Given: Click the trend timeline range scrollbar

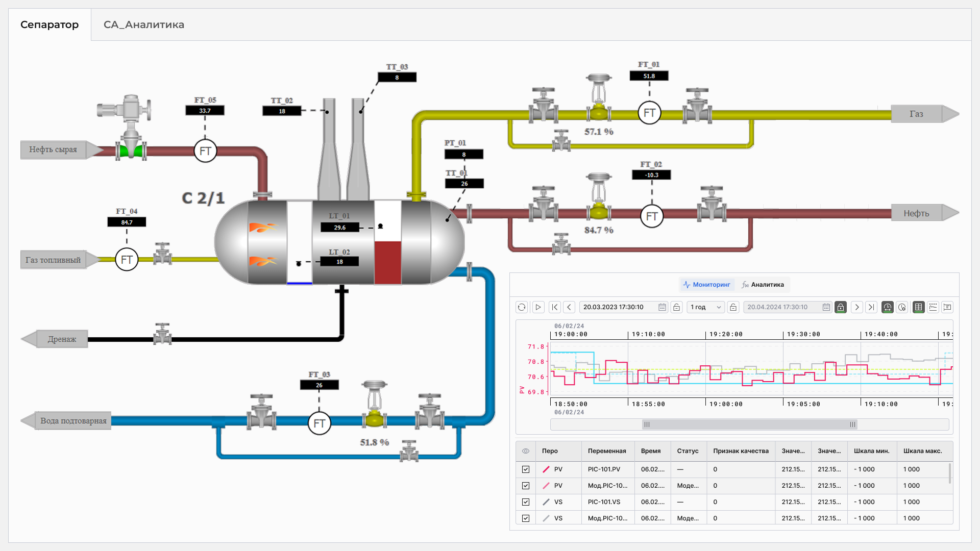Looking at the screenshot, I should coord(749,424).
